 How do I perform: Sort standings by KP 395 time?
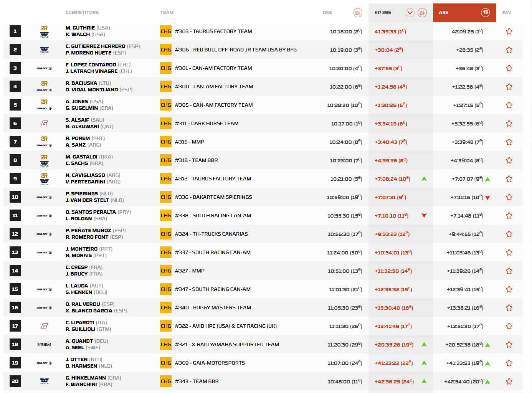tap(422, 13)
